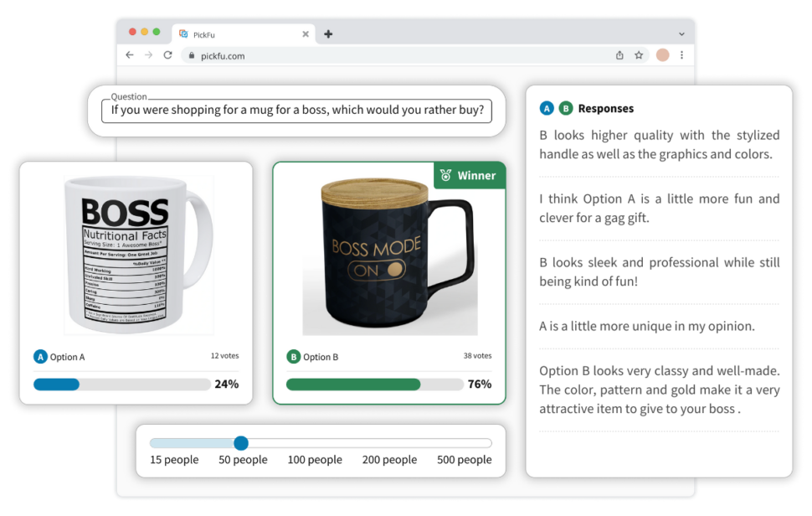The width and height of the screenshot is (812, 516).
Task: Close the PickFu tab
Action: tap(306, 34)
